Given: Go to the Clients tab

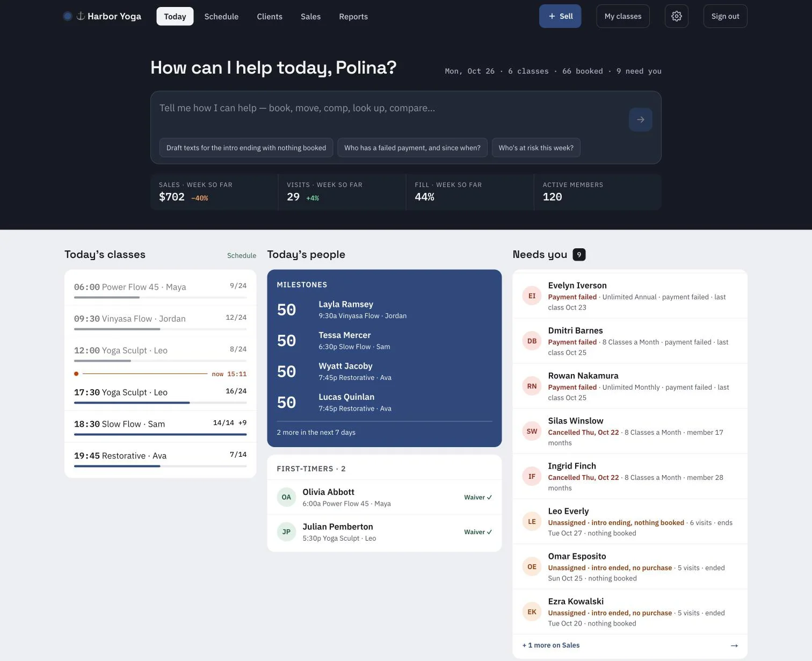Looking at the screenshot, I should (x=270, y=17).
